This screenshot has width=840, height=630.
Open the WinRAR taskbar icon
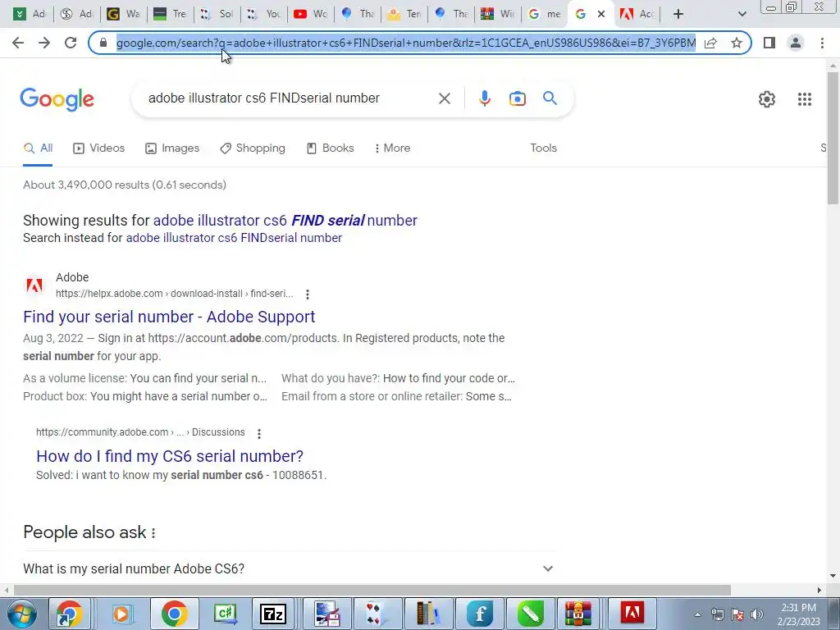(x=577, y=614)
